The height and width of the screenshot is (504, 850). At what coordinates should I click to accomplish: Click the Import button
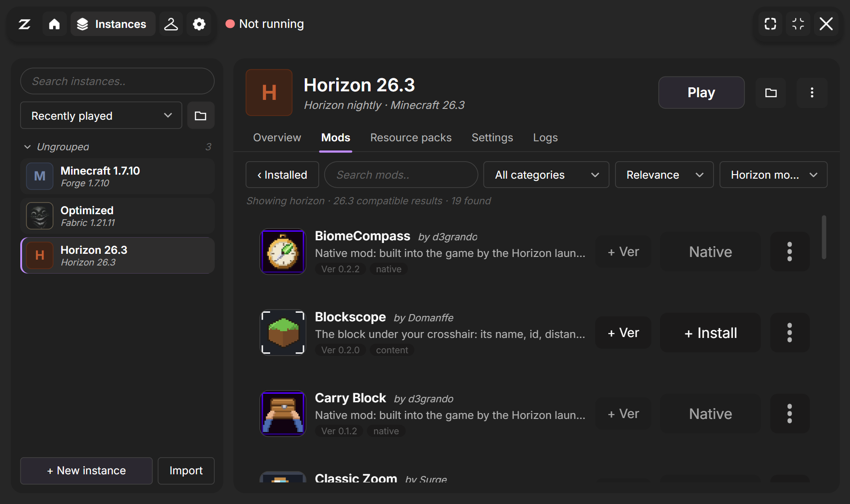click(186, 471)
